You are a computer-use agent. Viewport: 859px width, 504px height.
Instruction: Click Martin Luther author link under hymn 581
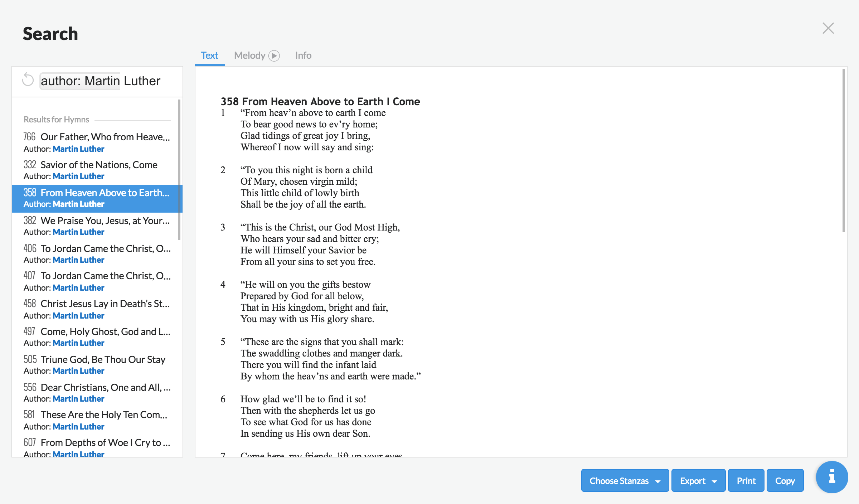(x=78, y=427)
